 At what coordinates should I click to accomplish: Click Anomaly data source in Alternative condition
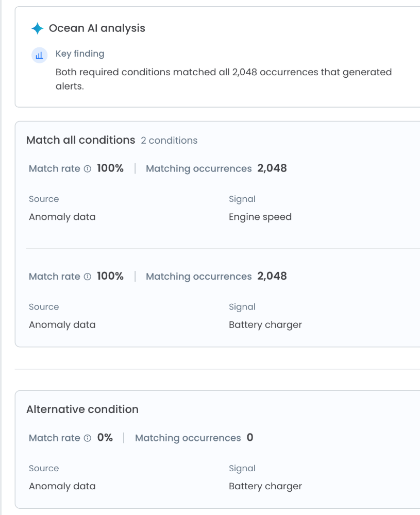click(x=62, y=487)
